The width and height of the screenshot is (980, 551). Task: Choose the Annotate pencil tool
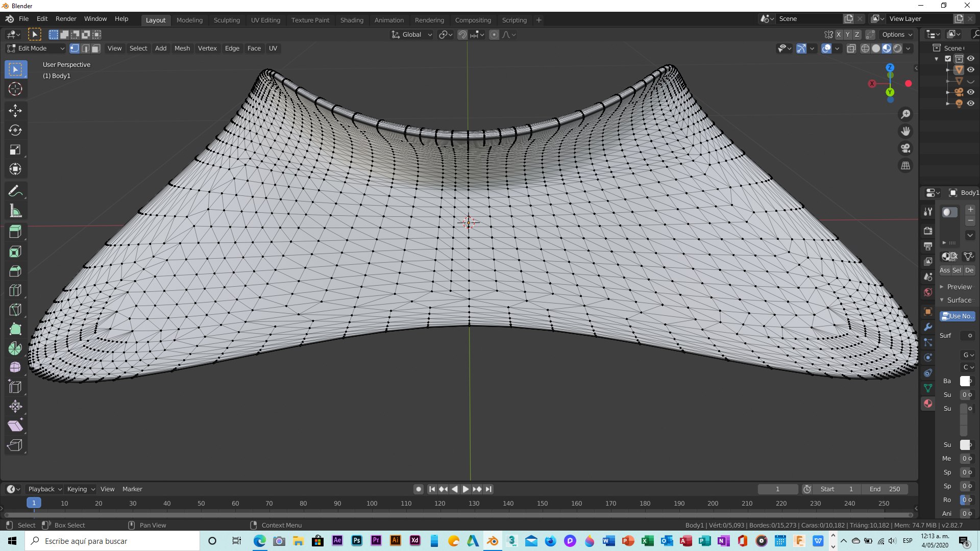click(15, 191)
